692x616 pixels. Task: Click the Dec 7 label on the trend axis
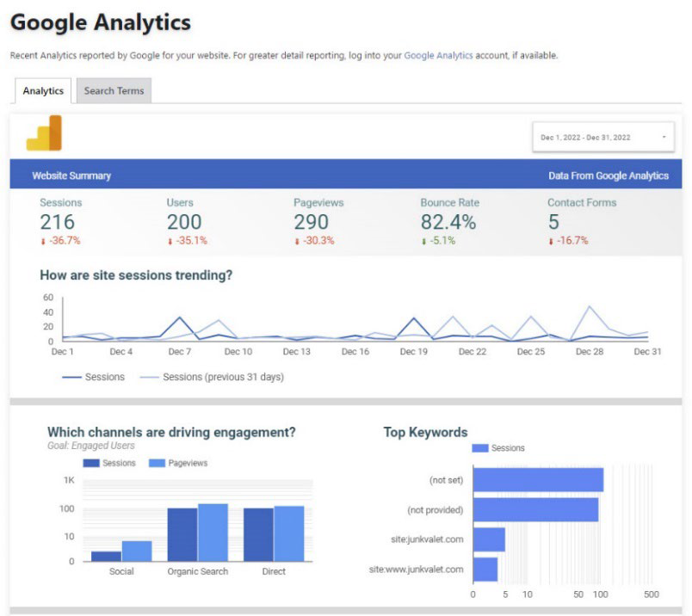point(180,352)
